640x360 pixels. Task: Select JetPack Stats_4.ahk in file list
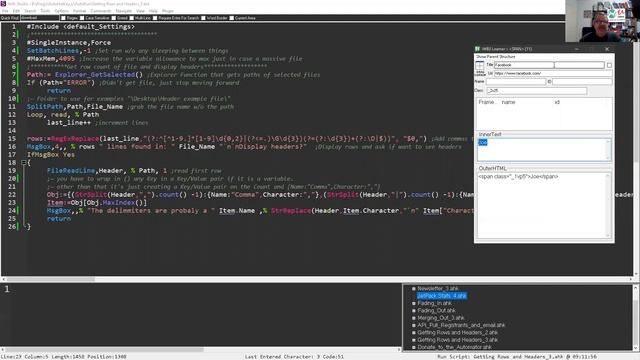[442, 296]
